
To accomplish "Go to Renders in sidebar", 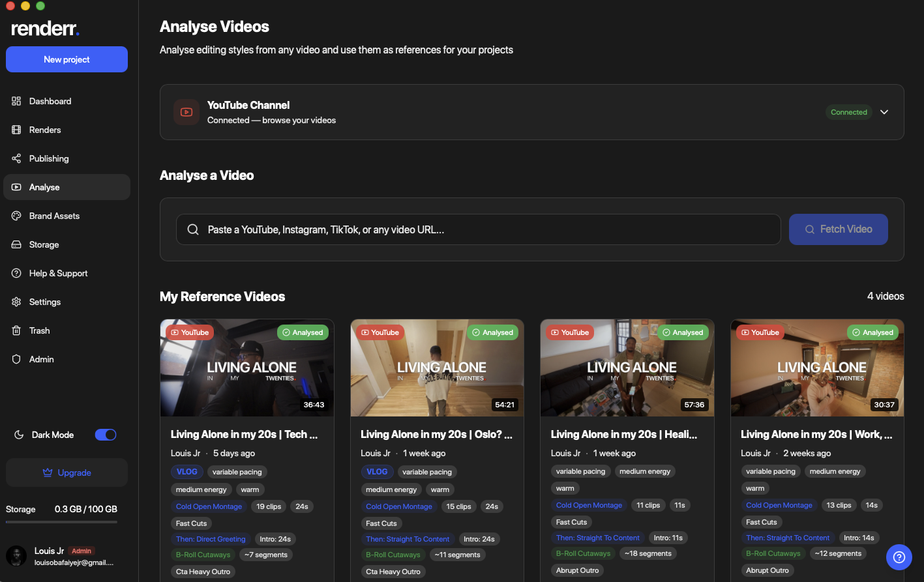I will tap(67, 130).
